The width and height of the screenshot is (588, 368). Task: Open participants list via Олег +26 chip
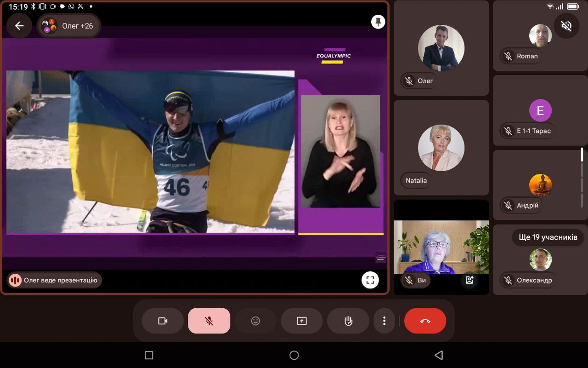coord(69,26)
